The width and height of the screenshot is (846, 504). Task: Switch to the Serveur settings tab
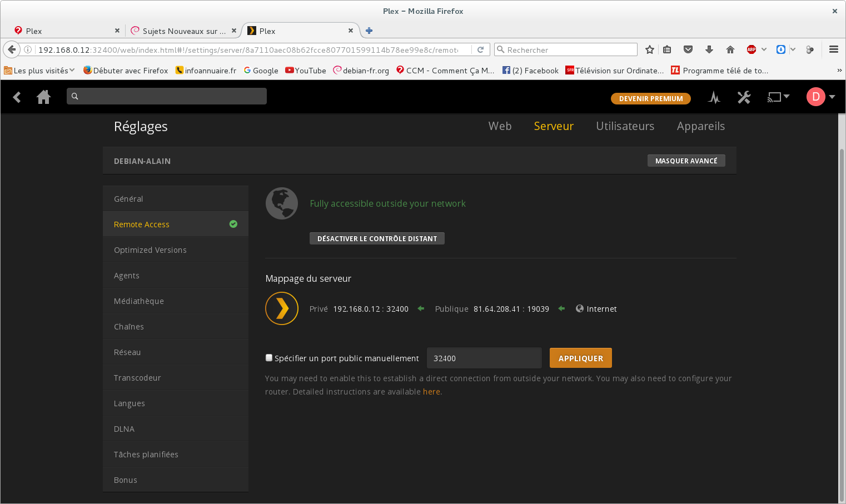pyautogui.click(x=554, y=126)
